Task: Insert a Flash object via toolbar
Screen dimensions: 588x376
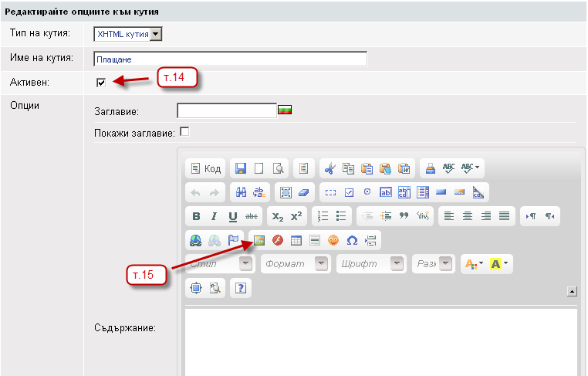Action: 277,240
